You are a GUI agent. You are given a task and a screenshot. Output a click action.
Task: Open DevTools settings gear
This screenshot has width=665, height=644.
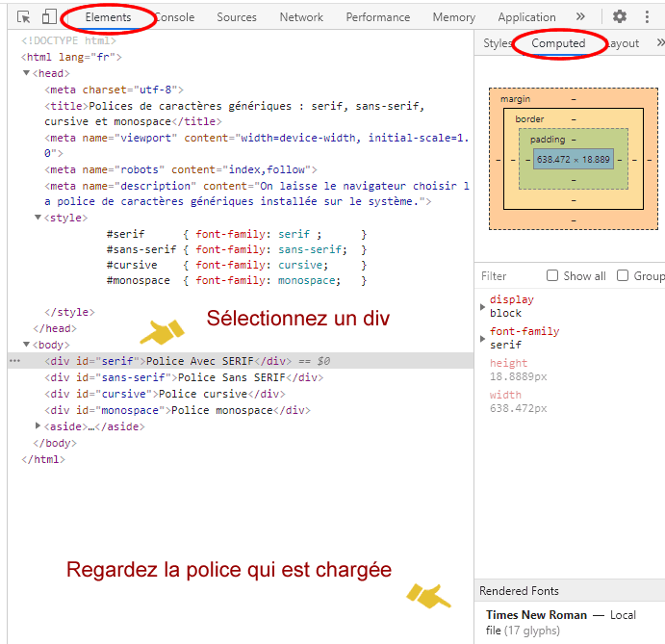pos(619,17)
